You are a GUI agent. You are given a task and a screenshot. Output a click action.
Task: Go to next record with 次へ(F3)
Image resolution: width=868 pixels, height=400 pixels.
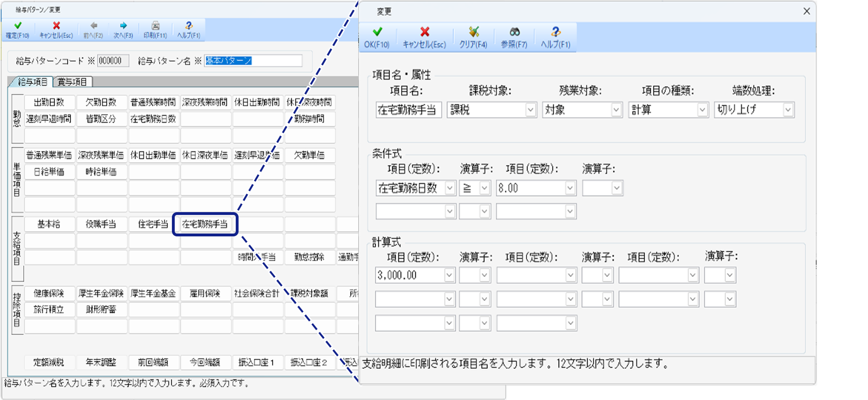pos(123,30)
